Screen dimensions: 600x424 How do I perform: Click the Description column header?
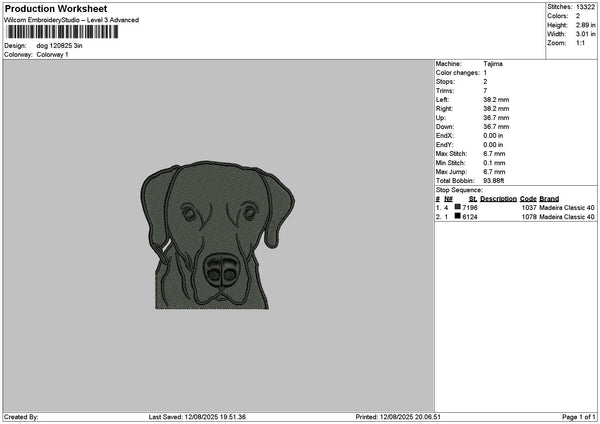click(x=498, y=199)
